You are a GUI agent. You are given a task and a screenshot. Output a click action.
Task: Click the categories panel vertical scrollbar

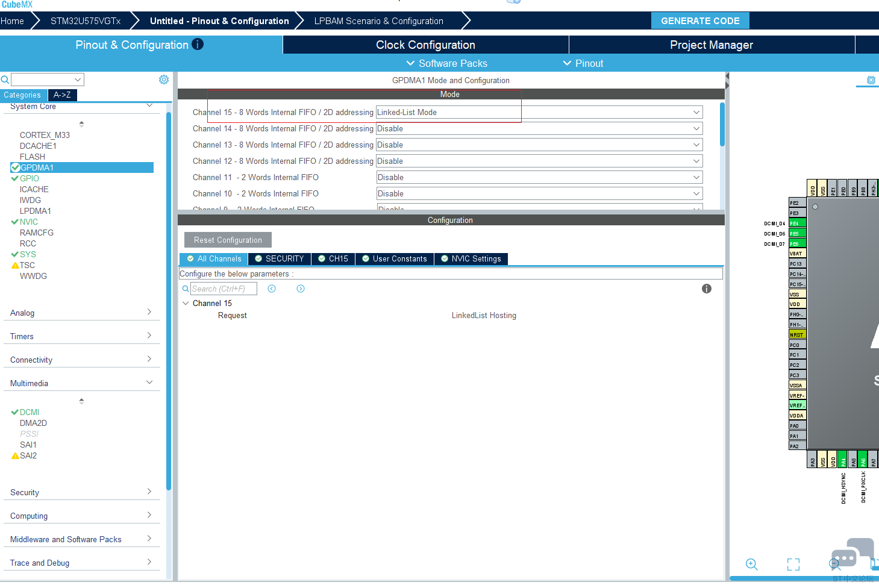pyautogui.click(x=169, y=301)
